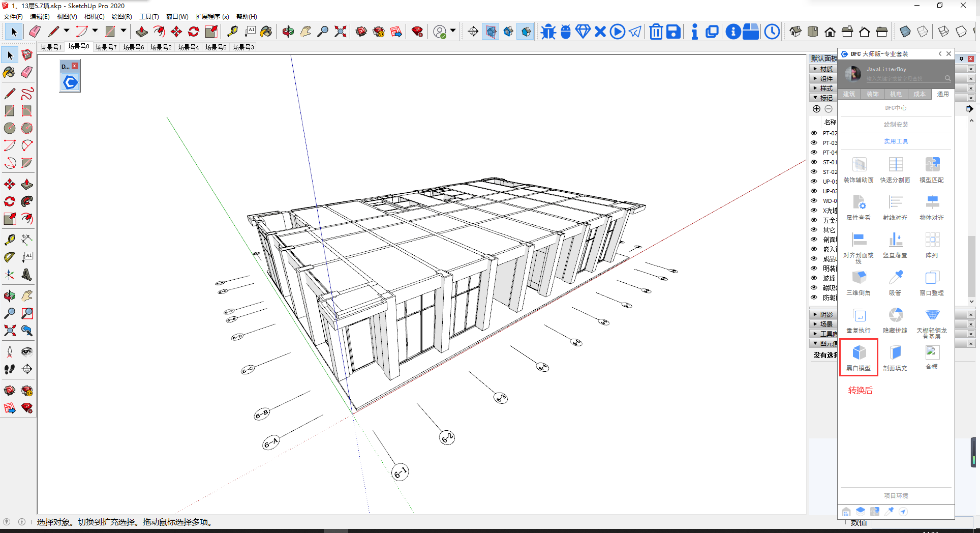
Task: Activate the Push/Pull tool in top toolbar
Action: click(141, 32)
